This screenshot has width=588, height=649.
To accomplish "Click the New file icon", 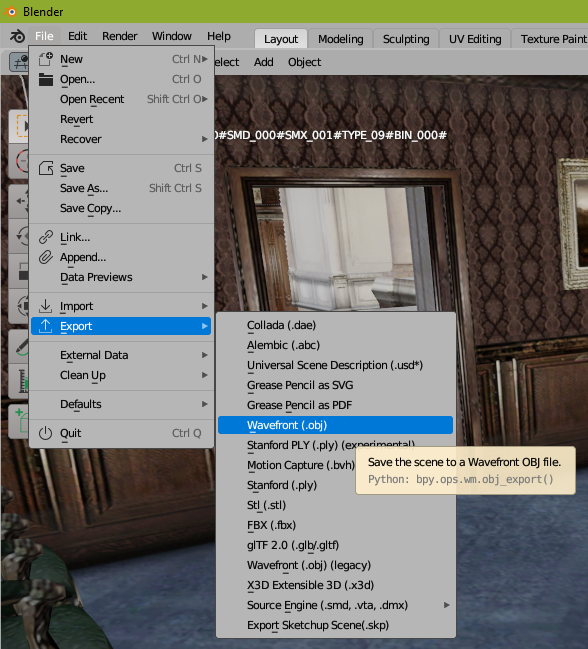I will (46, 59).
